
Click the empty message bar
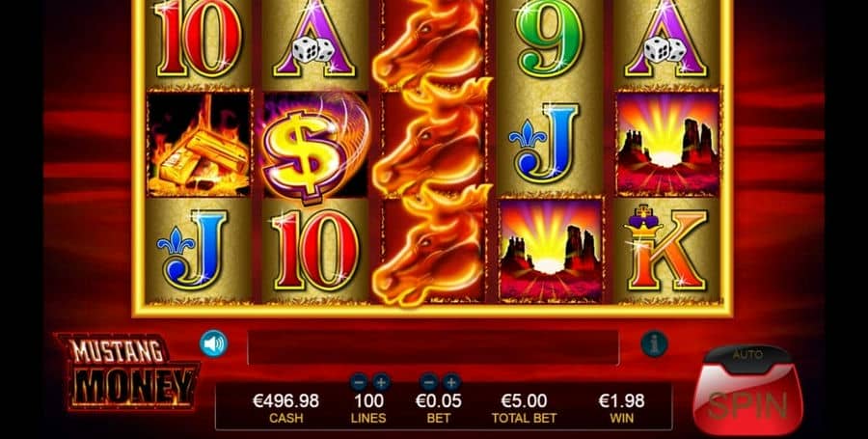click(433, 347)
